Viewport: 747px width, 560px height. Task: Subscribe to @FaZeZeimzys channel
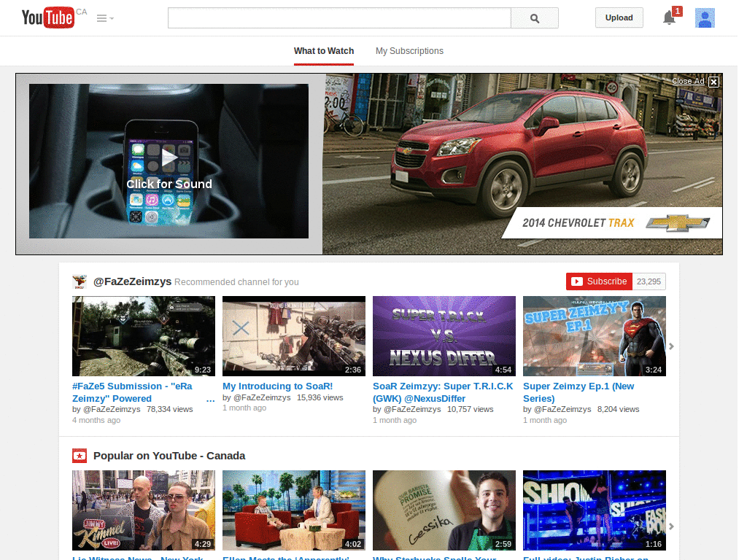[x=599, y=281]
